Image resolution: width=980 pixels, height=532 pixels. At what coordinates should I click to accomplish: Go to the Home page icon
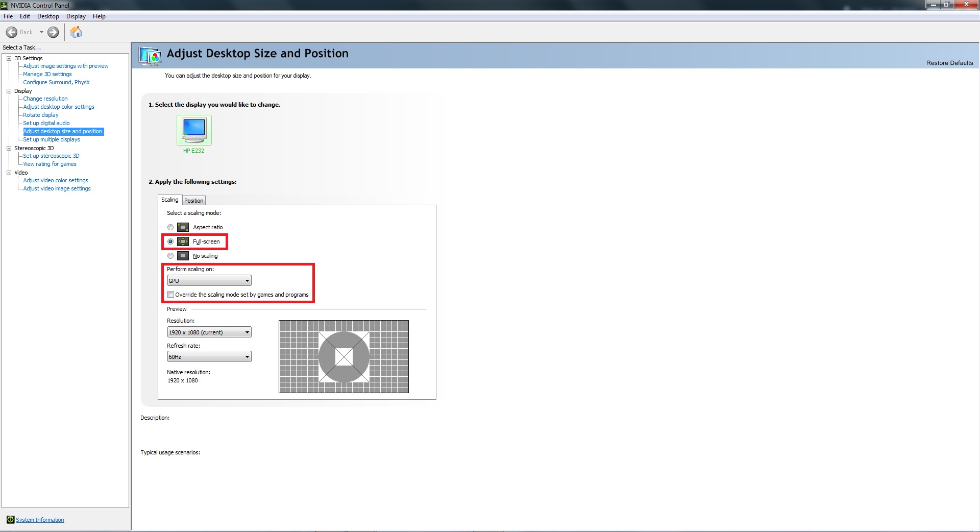pos(76,32)
